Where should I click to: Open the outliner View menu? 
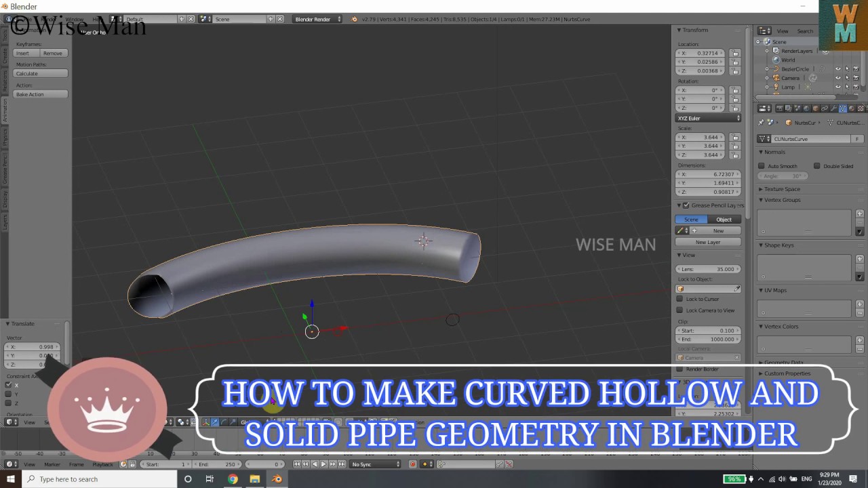tap(783, 31)
